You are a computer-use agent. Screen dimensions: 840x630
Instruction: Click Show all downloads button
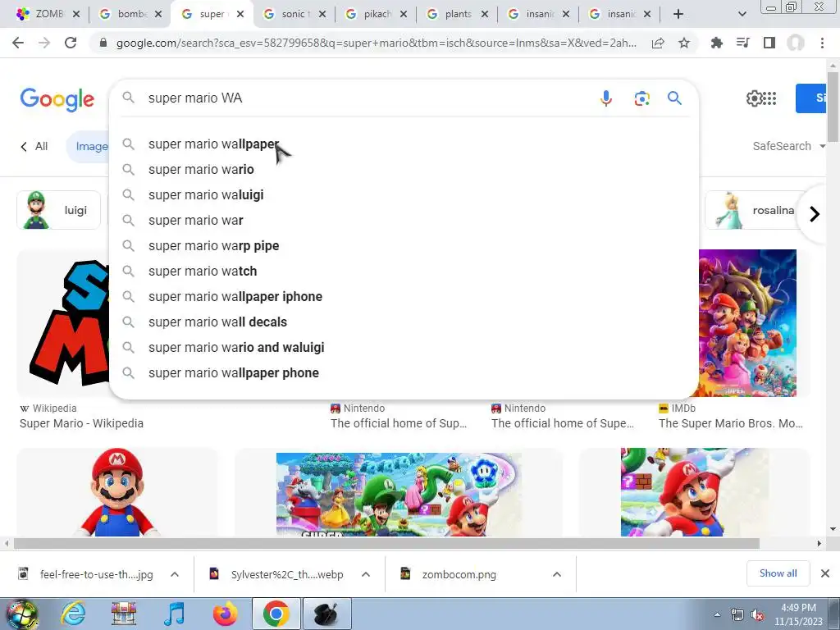point(778,573)
